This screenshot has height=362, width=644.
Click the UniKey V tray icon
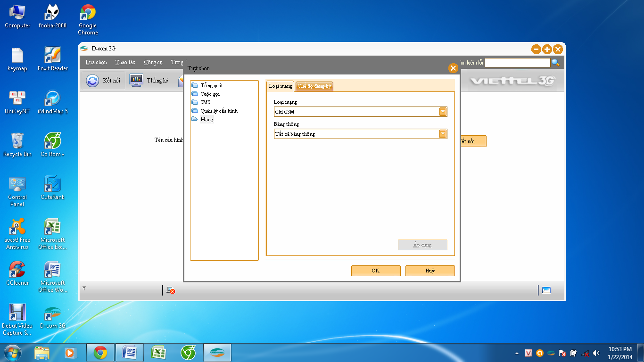pyautogui.click(x=528, y=353)
